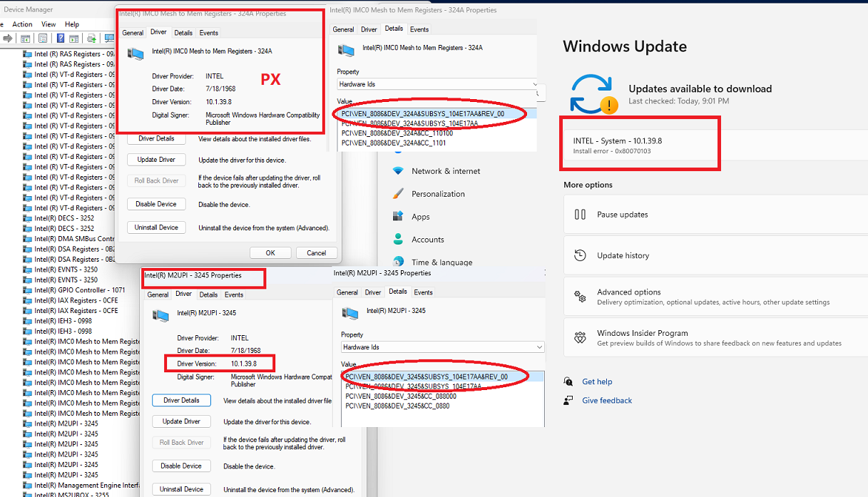
Task: Click the Personalization paintbrush icon
Action: coord(398,194)
